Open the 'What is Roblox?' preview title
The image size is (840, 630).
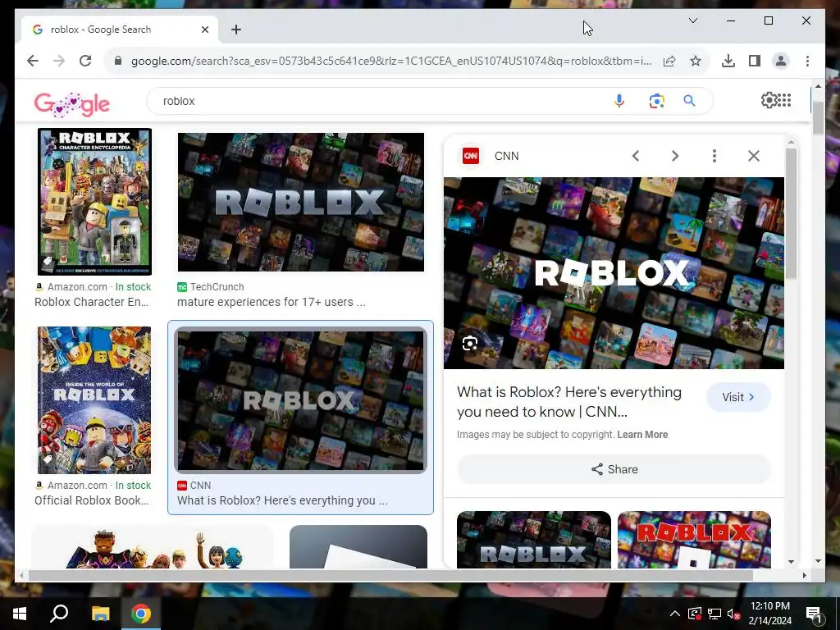[569, 402]
